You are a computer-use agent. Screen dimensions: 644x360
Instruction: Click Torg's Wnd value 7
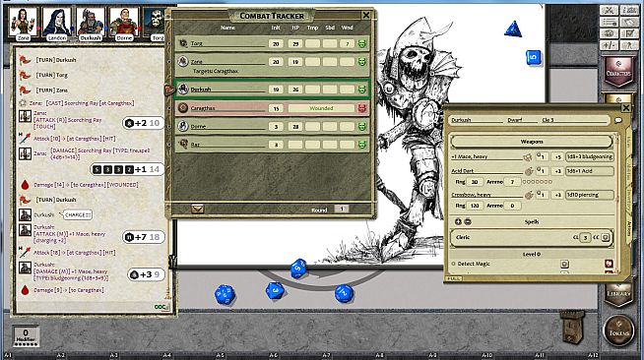pos(347,44)
